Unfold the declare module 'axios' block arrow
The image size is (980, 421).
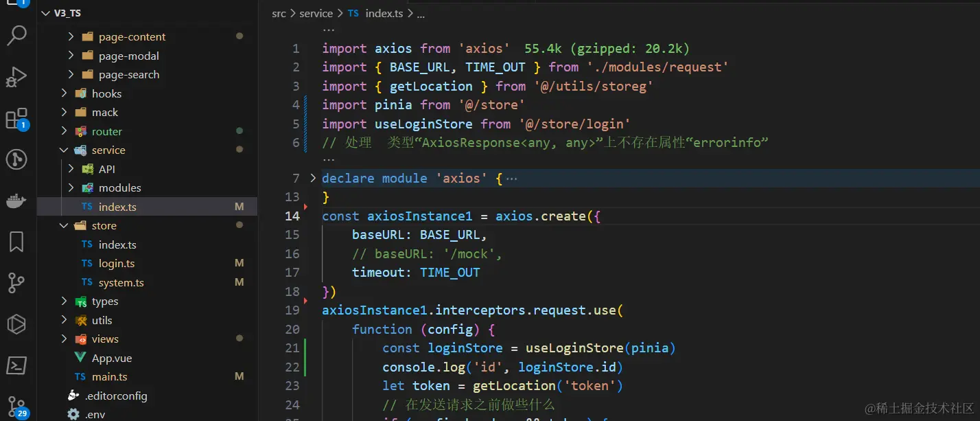pos(313,178)
